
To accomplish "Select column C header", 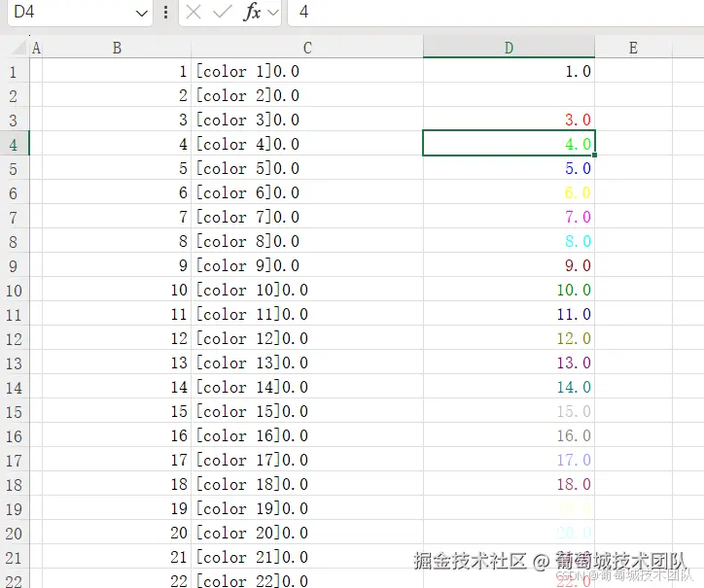I will 307,48.
